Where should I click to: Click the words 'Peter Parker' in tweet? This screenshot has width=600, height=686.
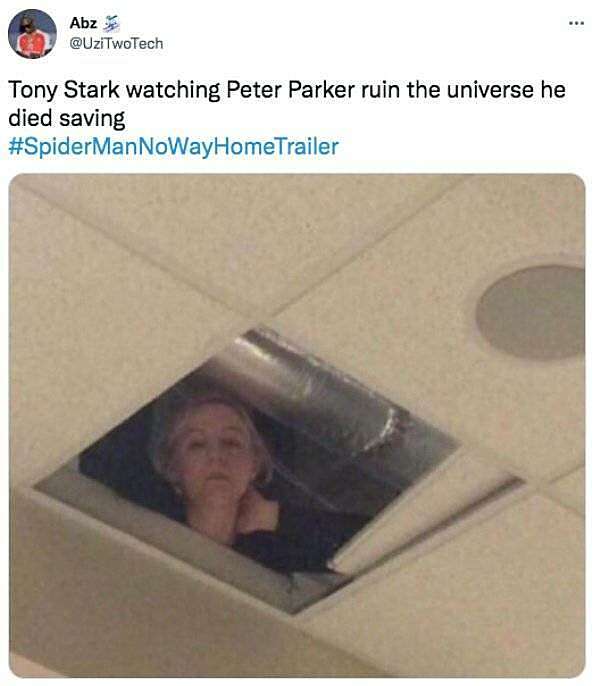click(x=290, y=90)
